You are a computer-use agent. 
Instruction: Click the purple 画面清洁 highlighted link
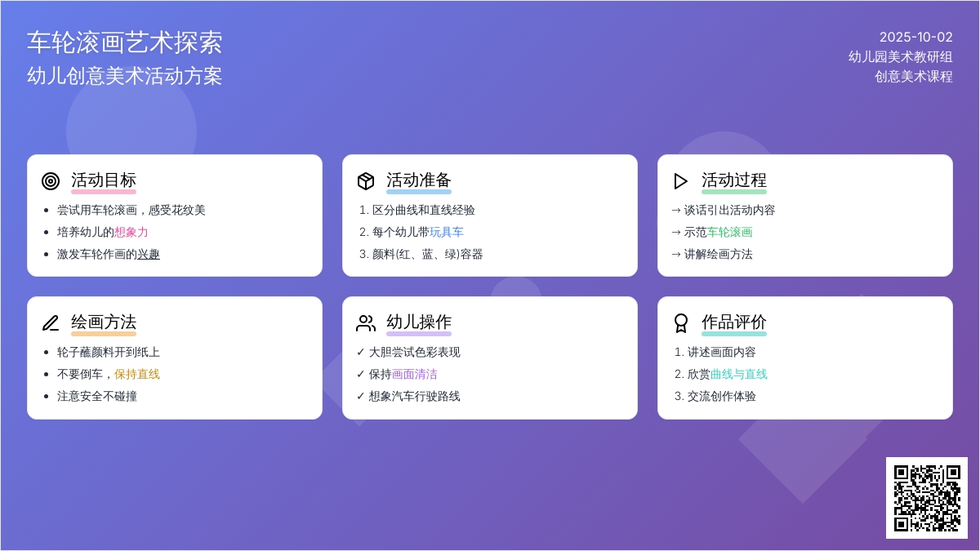click(x=414, y=374)
